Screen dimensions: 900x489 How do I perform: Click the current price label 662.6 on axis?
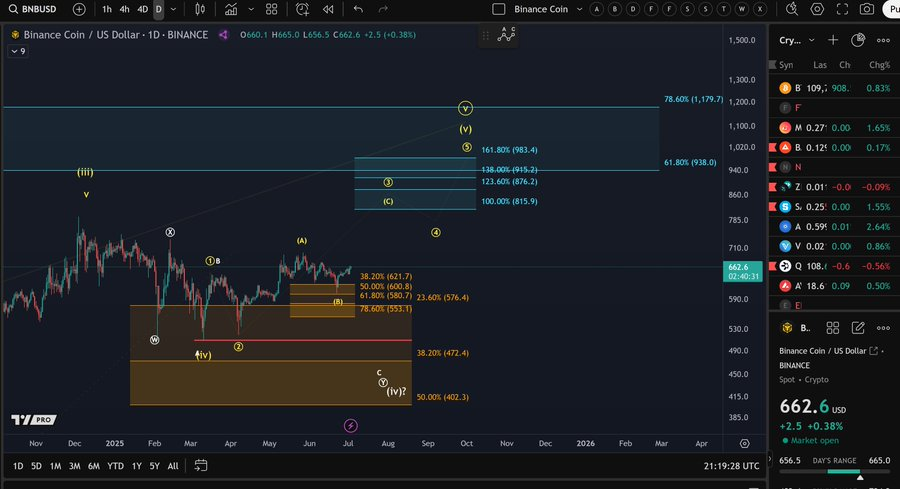coord(743,271)
